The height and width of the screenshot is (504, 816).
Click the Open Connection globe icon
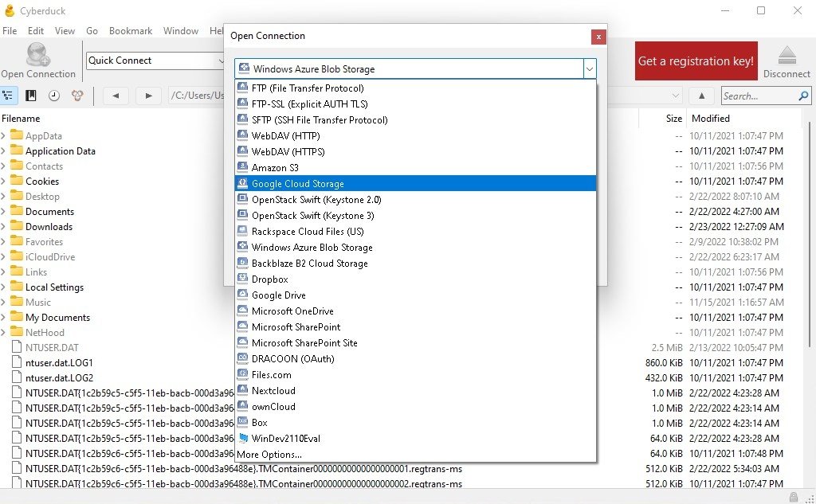38,55
